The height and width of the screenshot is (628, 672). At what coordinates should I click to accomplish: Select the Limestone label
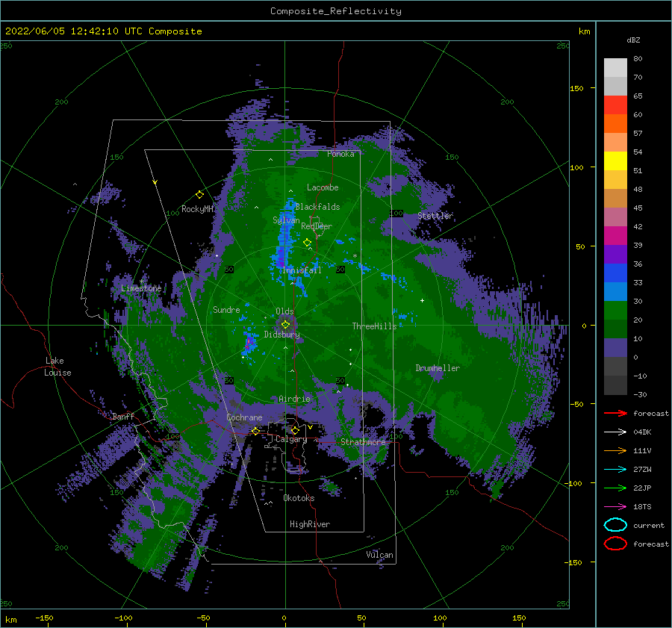click(x=141, y=288)
